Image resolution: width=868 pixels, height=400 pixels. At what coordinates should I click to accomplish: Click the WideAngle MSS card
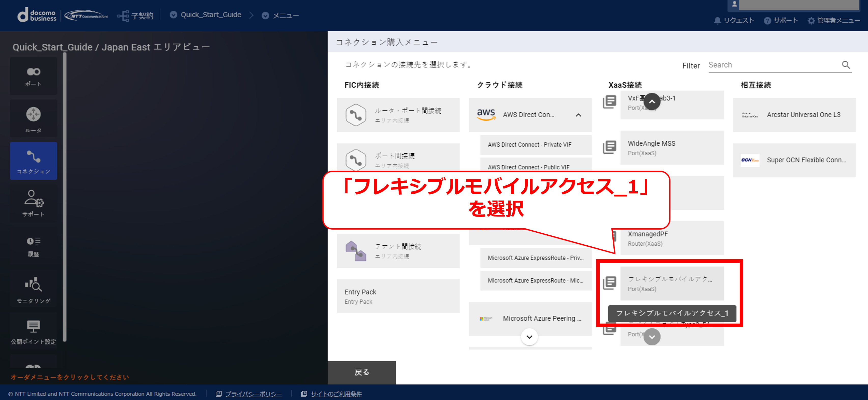click(x=672, y=148)
